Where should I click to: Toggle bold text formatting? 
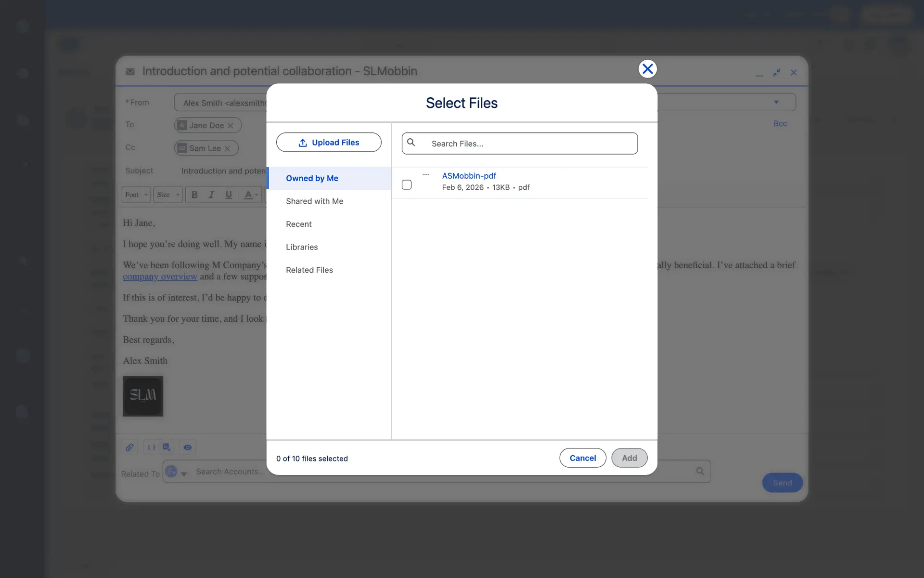194,195
